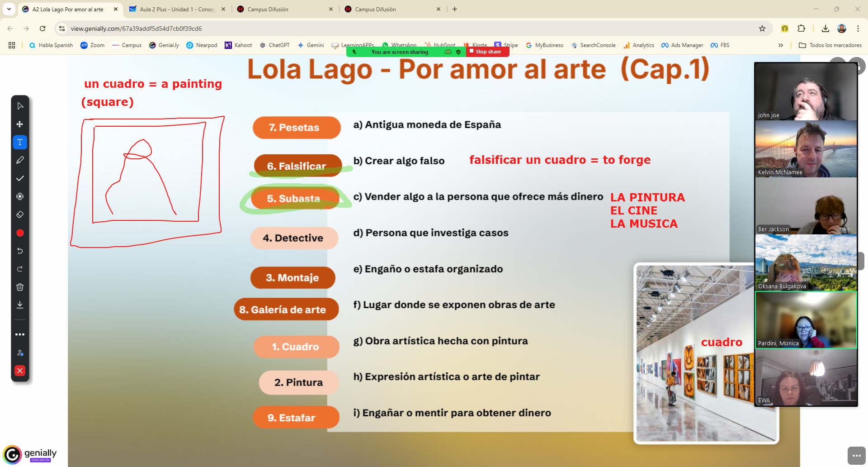Click the Genially logo
The height and width of the screenshot is (467, 868).
click(x=30, y=455)
